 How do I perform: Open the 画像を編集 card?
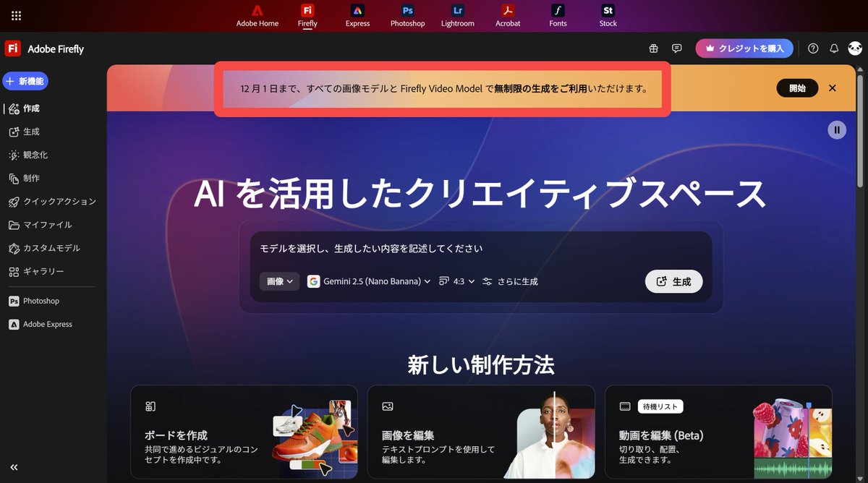click(x=481, y=432)
